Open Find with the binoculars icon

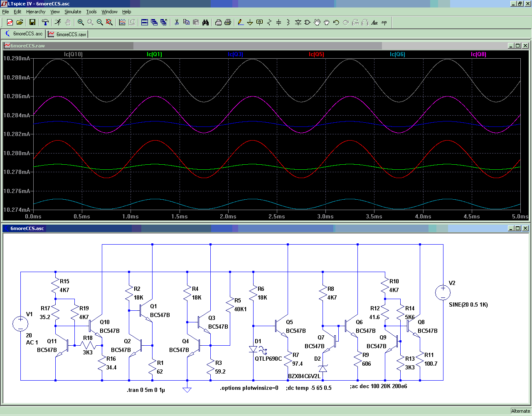click(x=205, y=22)
